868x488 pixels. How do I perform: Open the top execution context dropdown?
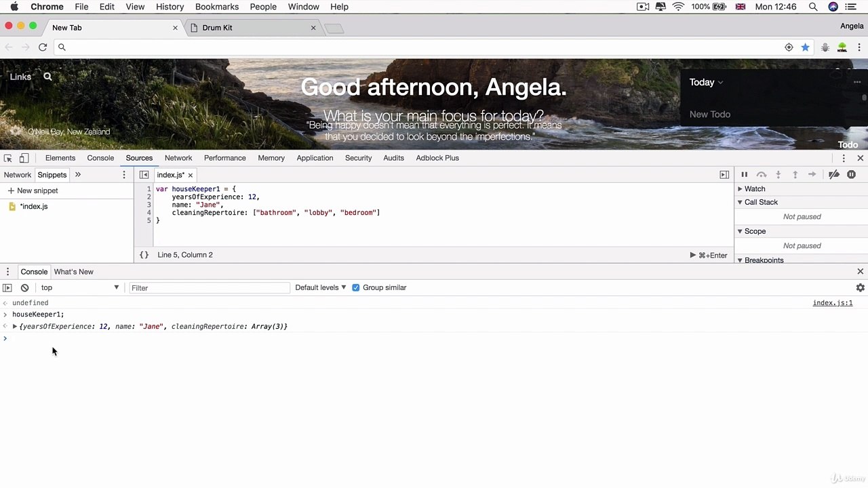[x=79, y=288]
